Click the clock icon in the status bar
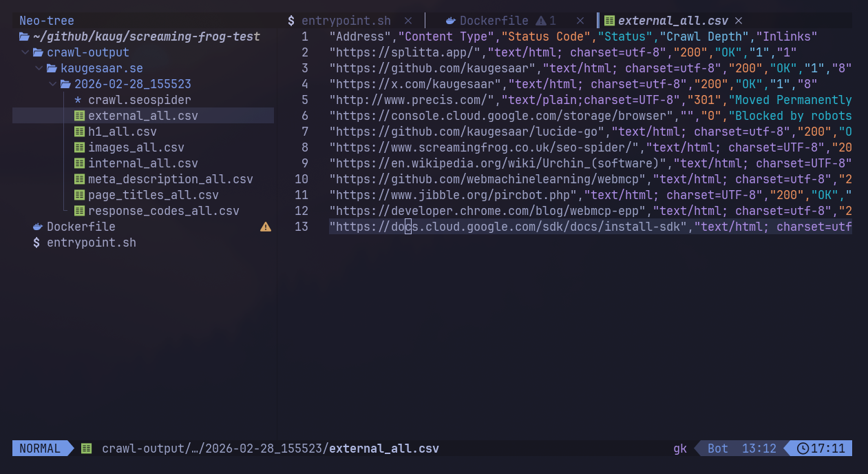 click(x=803, y=448)
